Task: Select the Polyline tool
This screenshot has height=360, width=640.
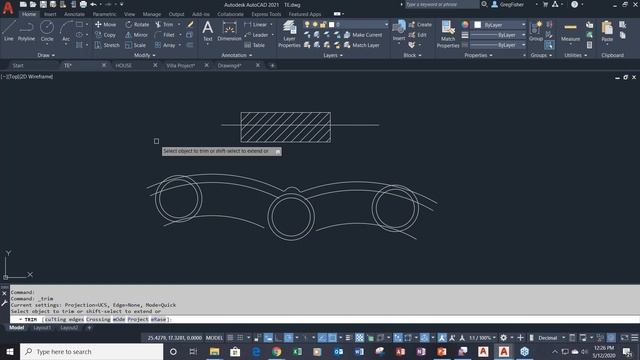Action: (x=26, y=31)
